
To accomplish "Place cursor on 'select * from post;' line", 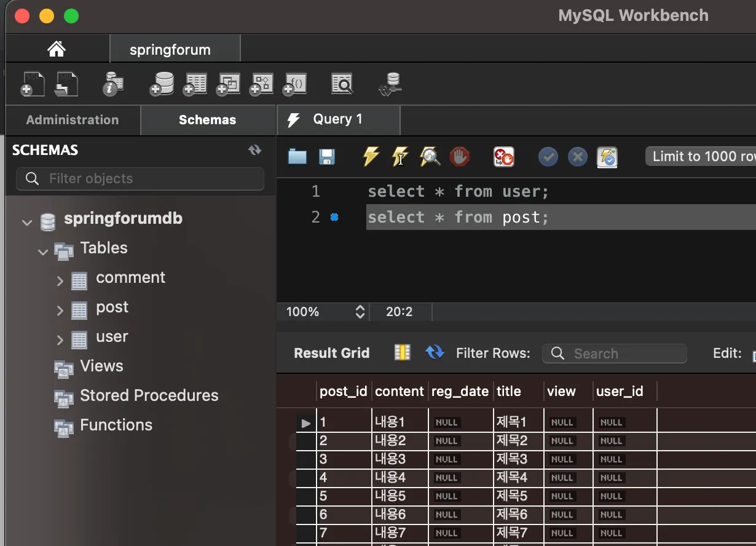I will point(458,217).
